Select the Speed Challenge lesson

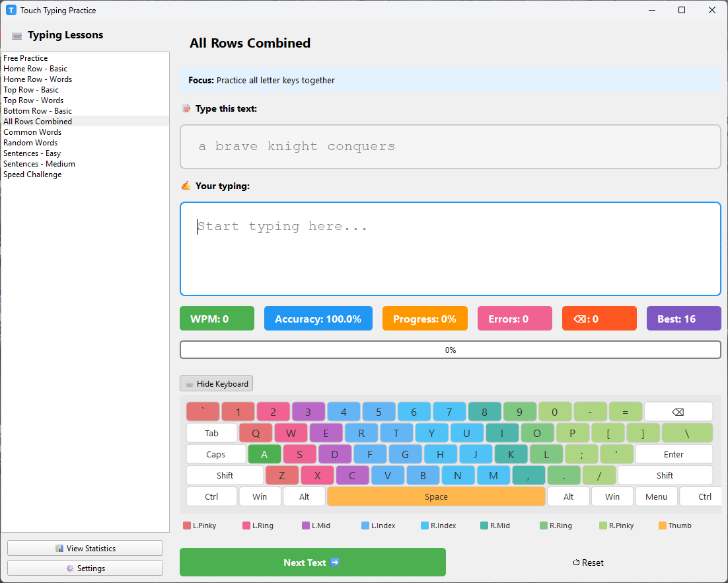(x=32, y=174)
